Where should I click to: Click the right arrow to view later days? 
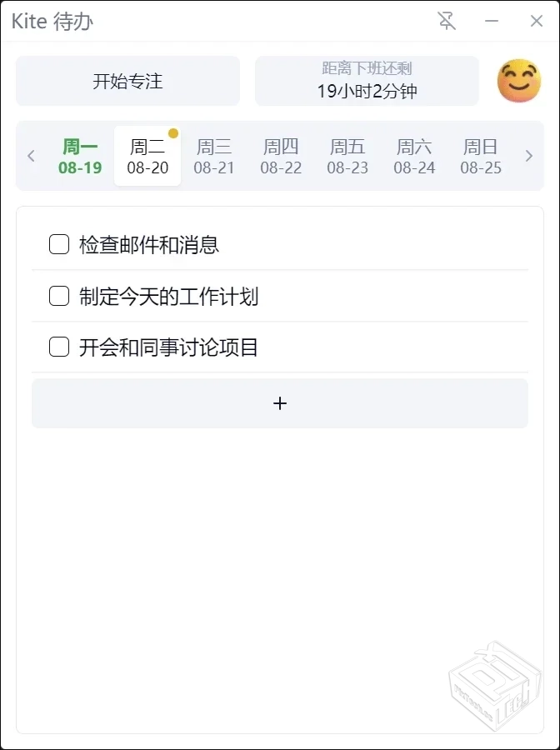click(x=529, y=156)
